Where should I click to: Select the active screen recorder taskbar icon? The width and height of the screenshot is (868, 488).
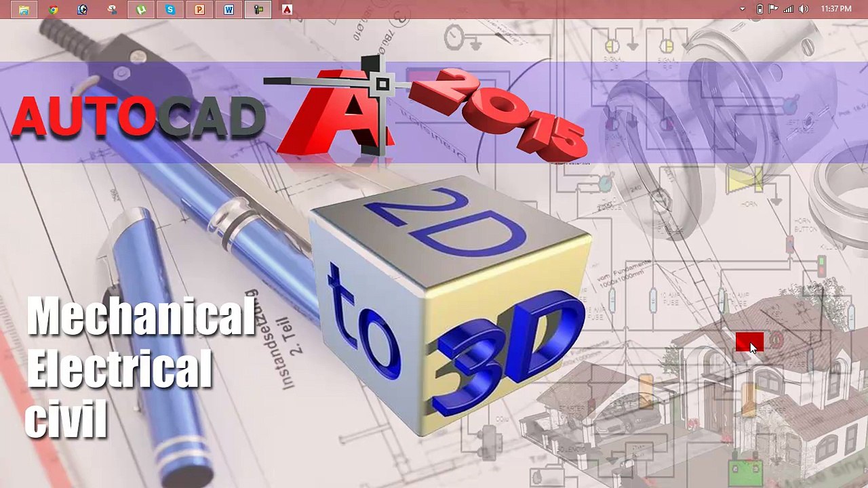(258, 9)
